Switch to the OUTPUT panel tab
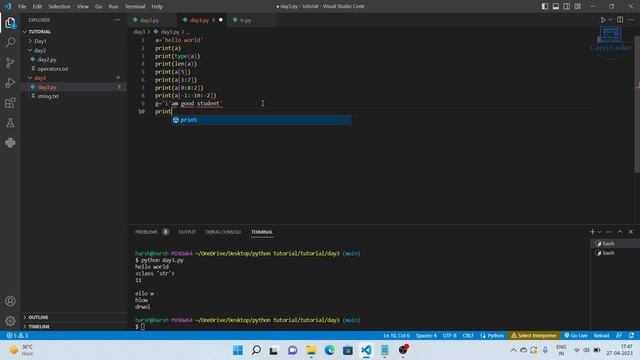The height and width of the screenshot is (360, 640). pos(187,232)
